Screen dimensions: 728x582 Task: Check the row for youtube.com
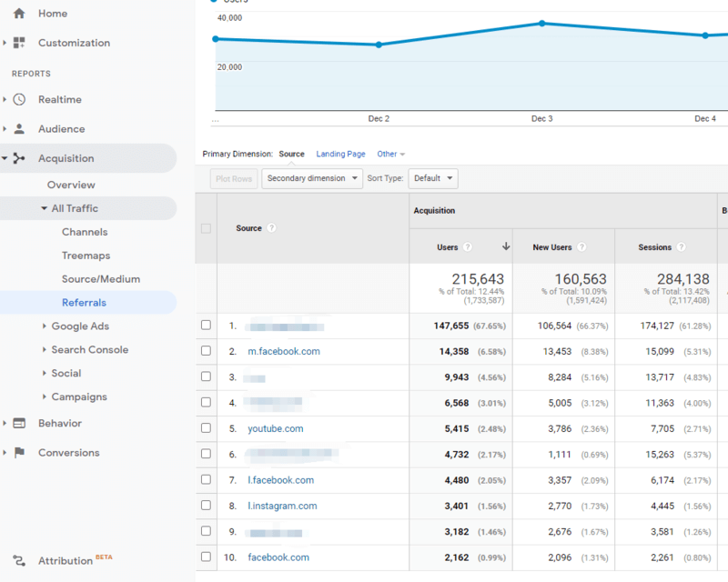click(206, 427)
